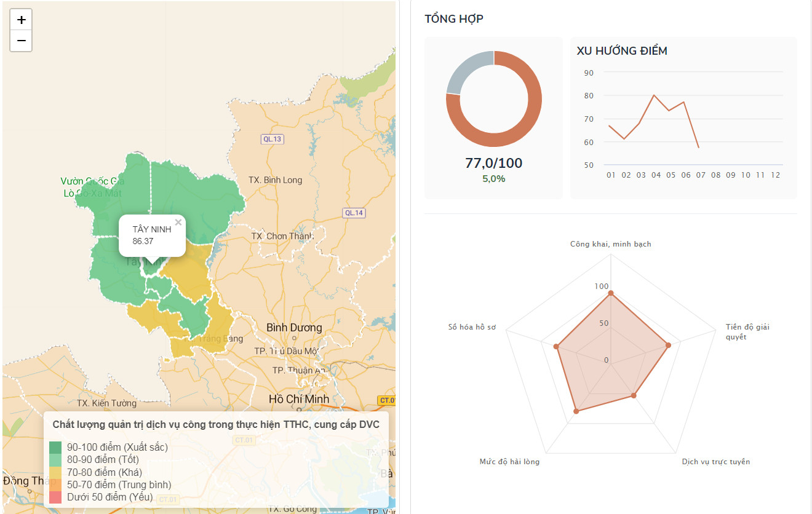Click Mức độ hài lòng radar label

[x=509, y=462]
